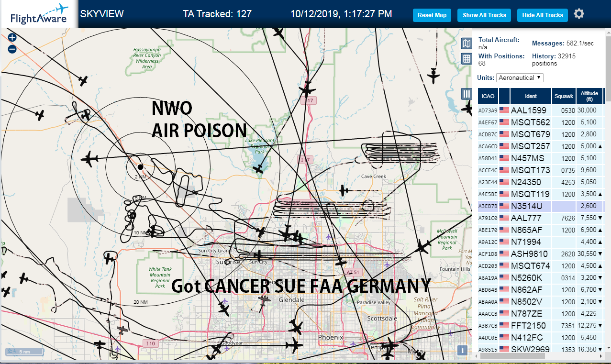The width and height of the screenshot is (611, 364).
Task: Select aircraft icon beside Cave Creek label
Action: click(344, 190)
